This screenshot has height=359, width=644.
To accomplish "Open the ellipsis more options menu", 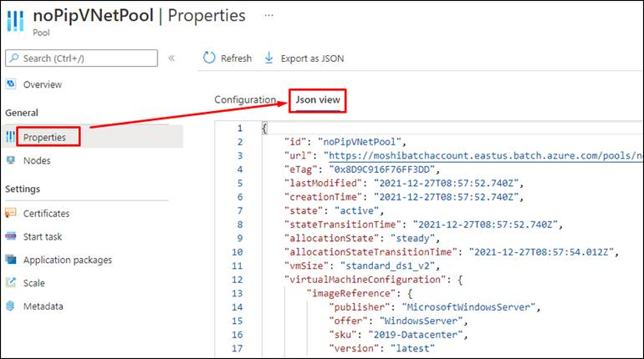I will coord(269,16).
